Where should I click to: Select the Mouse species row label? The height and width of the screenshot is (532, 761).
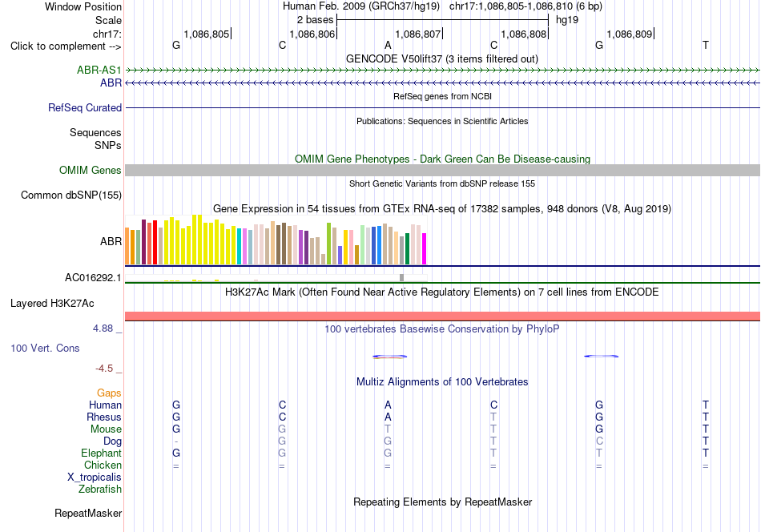(x=106, y=429)
